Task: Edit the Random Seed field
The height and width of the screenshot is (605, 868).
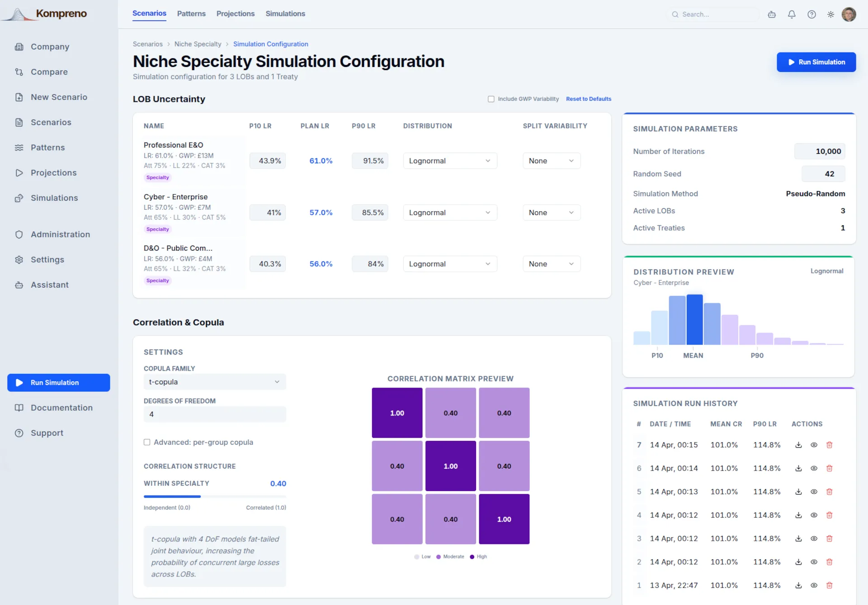Action: 823,174
